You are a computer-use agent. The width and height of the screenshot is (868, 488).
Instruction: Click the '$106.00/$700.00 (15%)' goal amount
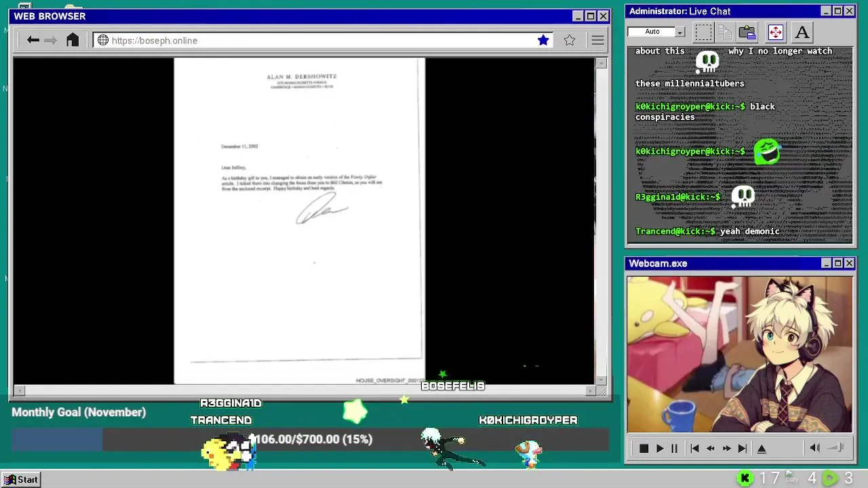311,439
